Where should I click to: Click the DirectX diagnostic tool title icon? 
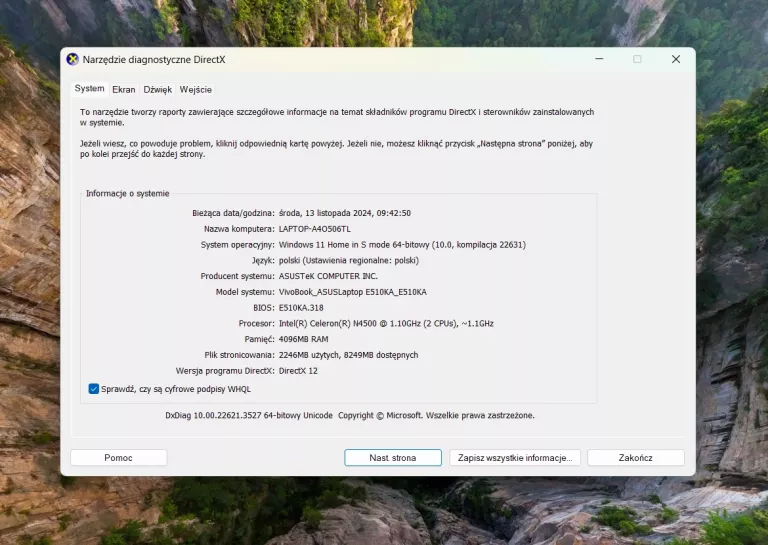pyautogui.click(x=72, y=59)
